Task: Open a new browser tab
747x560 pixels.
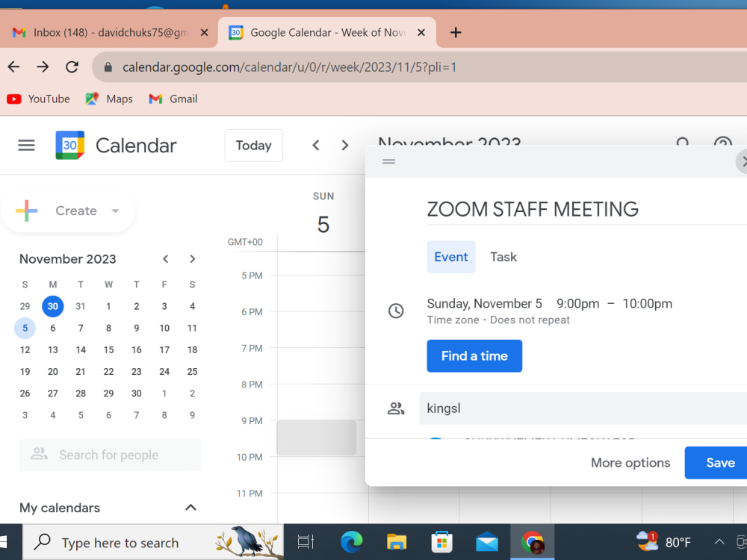Action: [x=456, y=32]
